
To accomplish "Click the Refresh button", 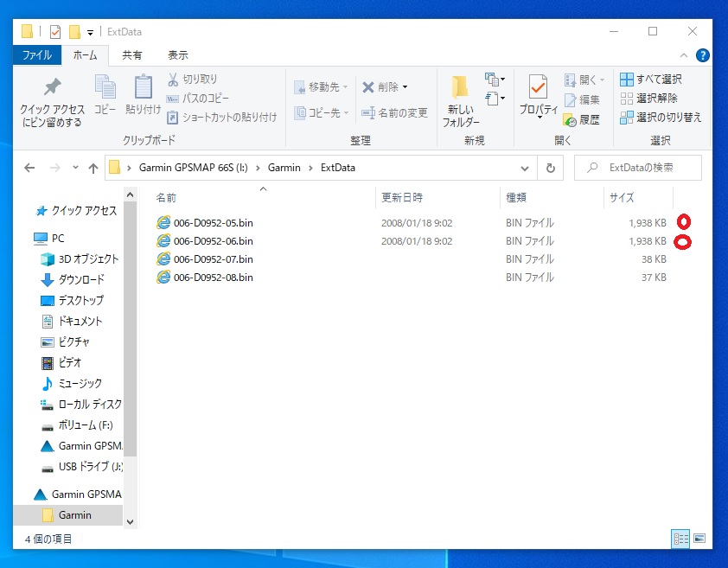I will 550,168.
